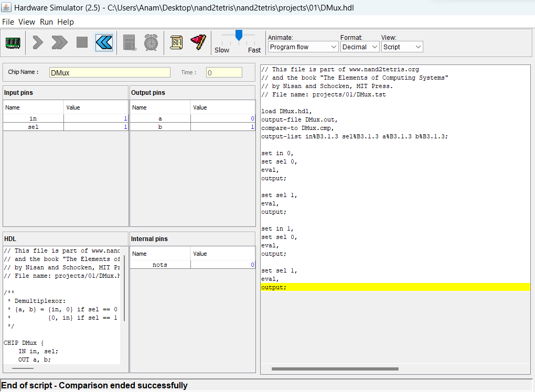Open the Load Chip tool
This screenshot has height=392, width=535.
[x=13, y=43]
